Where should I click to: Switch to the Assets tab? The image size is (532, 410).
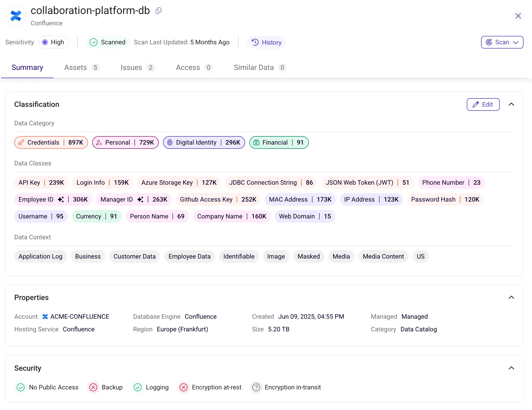76,68
